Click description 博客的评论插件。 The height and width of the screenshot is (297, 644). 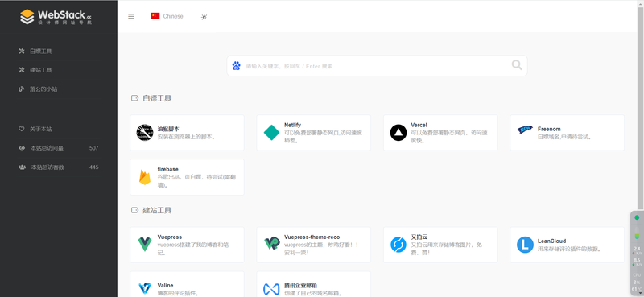pos(179,293)
